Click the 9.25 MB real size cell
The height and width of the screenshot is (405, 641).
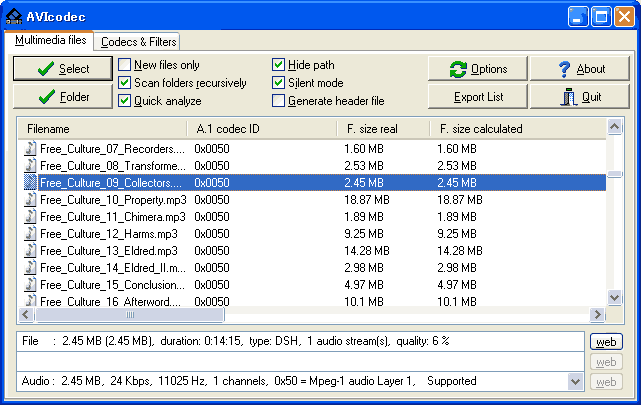pyautogui.click(x=364, y=234)
